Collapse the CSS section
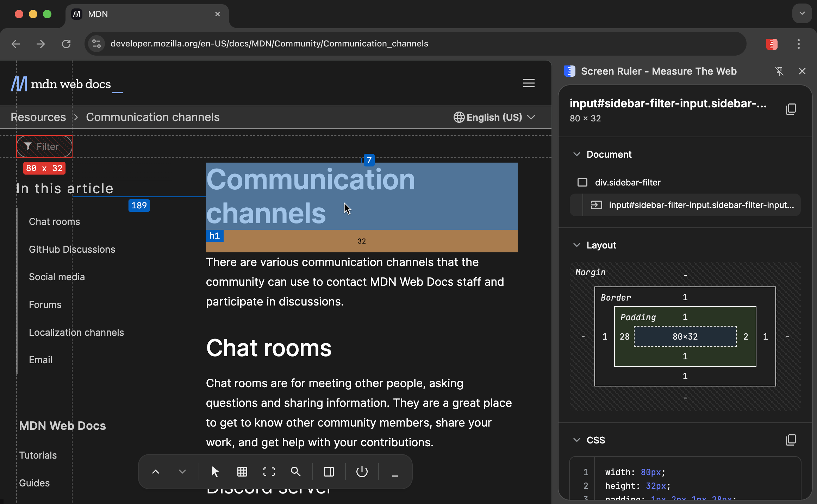This screenshot has width=817, height=504. click(576, 440)
